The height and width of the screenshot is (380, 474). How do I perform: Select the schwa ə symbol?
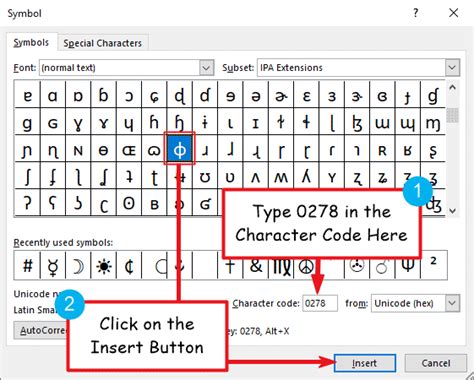pos(256,96)
